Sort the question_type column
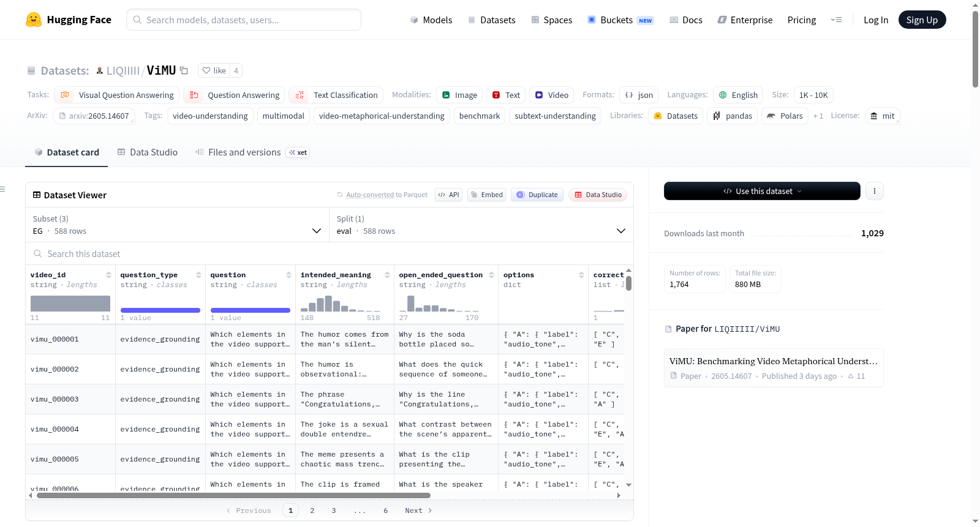This screenshot has width=980, height=527. tap(198, 275)
